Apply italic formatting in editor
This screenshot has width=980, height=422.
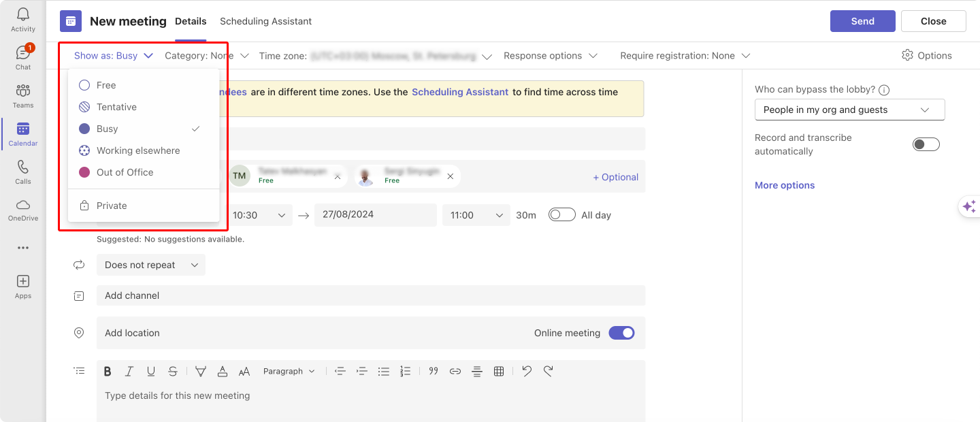(x=129, y=371)
